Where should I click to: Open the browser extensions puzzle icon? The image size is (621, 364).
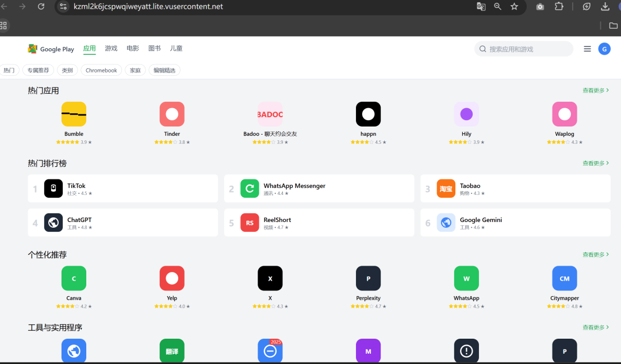coord(559,6)
